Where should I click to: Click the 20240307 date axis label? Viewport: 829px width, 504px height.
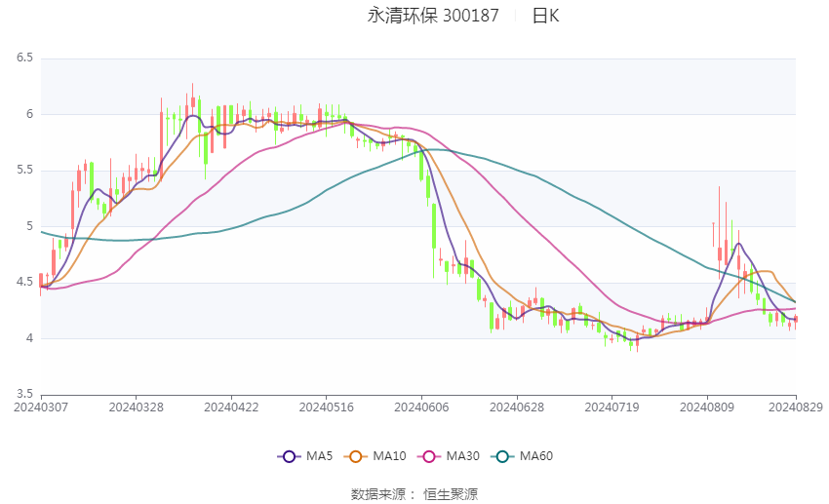point(41,407)
